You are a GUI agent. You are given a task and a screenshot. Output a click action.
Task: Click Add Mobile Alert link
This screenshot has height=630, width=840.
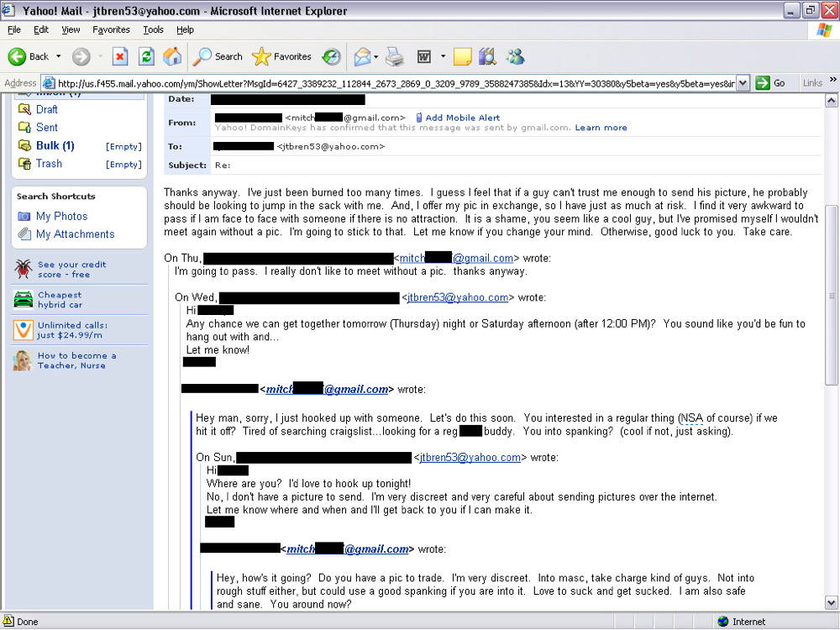[x=462, y=118]
